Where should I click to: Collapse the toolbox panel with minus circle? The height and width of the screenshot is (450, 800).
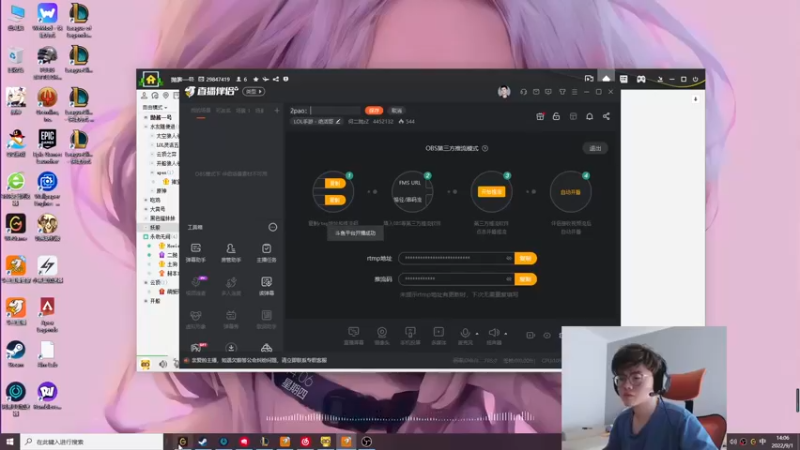[273, 227]
